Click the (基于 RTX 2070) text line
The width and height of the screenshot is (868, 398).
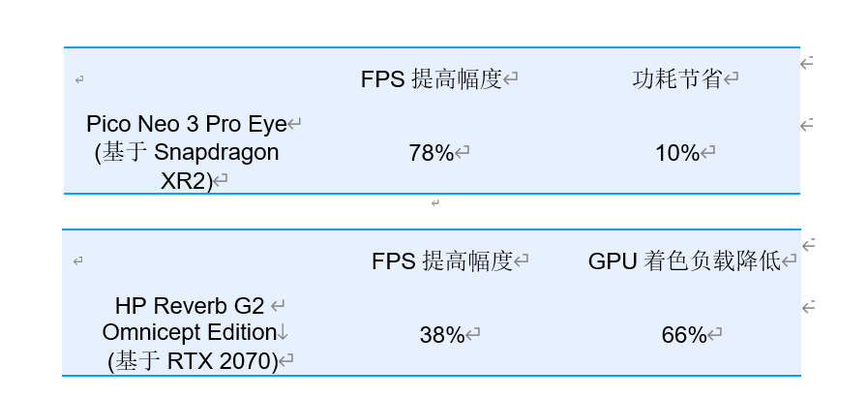(x=193, y=361)
